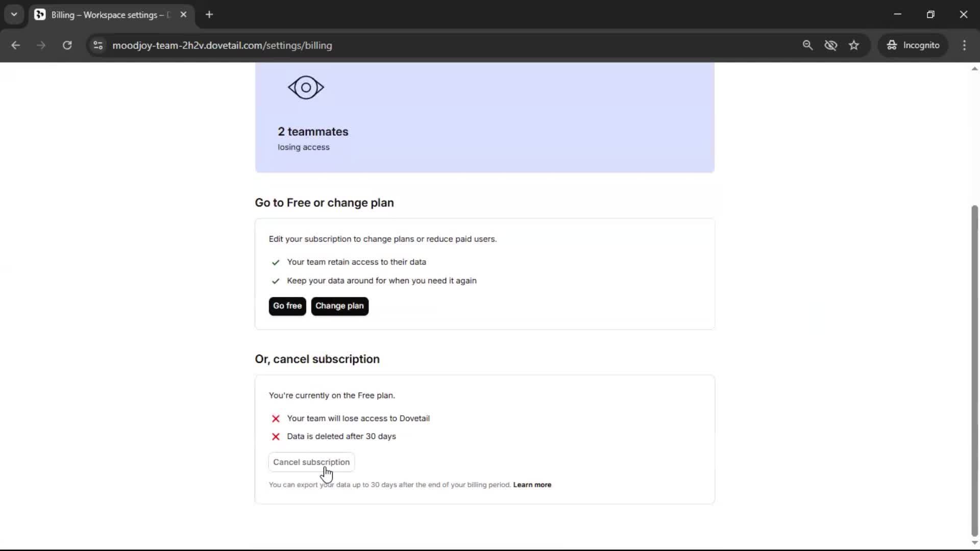
Task: Click the Change plan button
Action: 339,306
